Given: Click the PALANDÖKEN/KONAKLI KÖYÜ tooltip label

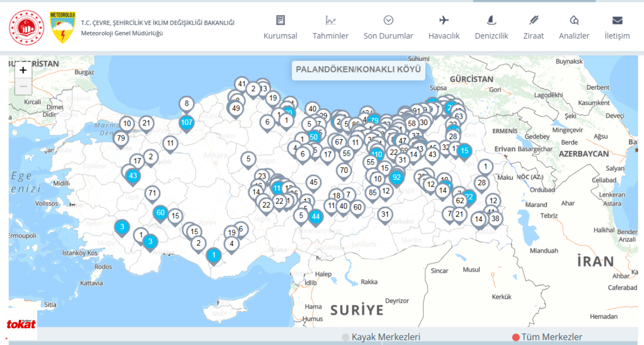Looking at the screenshot, I should (358, 70).
